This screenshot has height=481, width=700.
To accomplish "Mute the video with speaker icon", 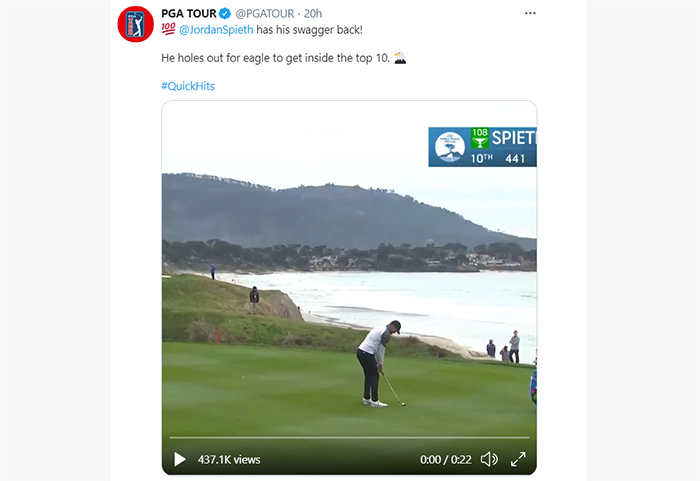I will pos(489,459).
